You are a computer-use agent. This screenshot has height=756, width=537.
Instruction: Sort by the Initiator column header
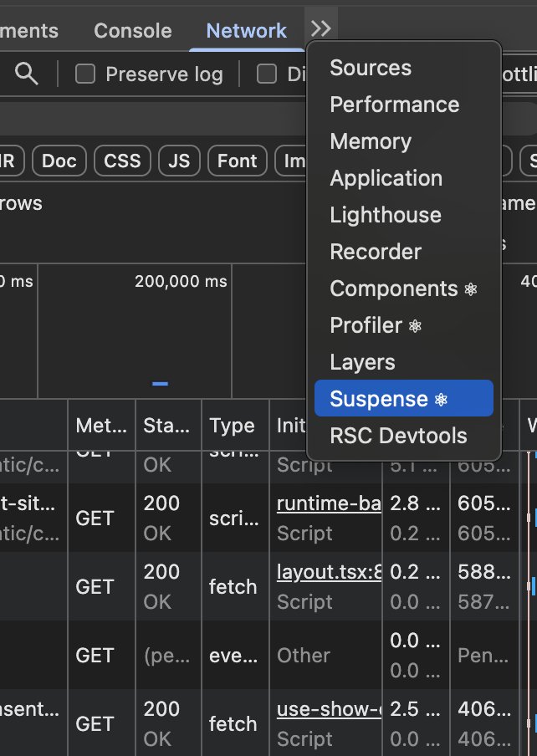tap(291, 425)
